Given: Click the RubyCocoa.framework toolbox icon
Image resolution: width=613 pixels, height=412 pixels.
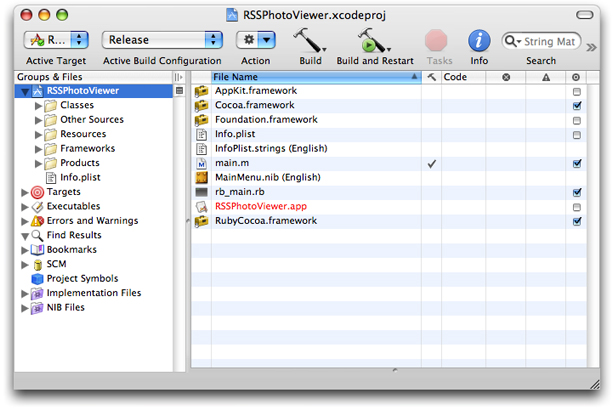Looking at the screenshot, I should click(x=201, y=221).
